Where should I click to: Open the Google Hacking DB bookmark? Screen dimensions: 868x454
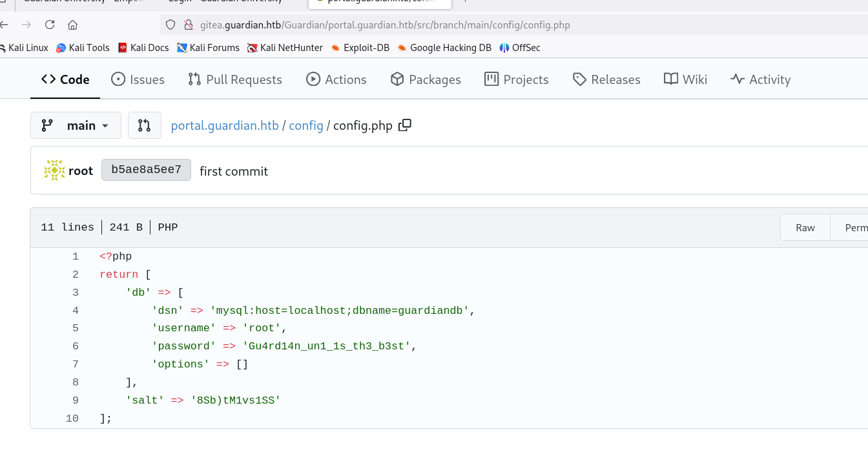tap(444, 48)
